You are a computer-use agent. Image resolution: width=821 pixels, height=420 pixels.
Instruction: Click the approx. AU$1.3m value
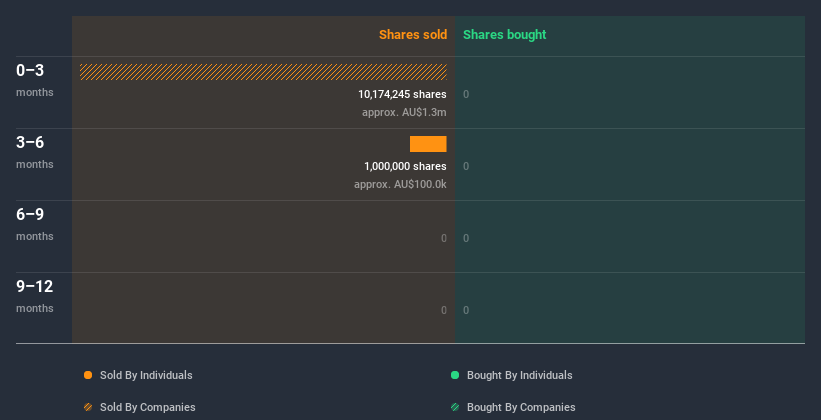coord(404,113)
